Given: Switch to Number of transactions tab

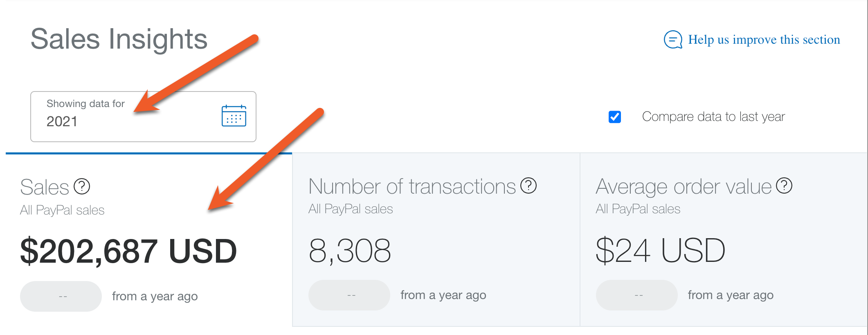Looking at the screenshot, I should pyautogui.click(x=436, y=240).
